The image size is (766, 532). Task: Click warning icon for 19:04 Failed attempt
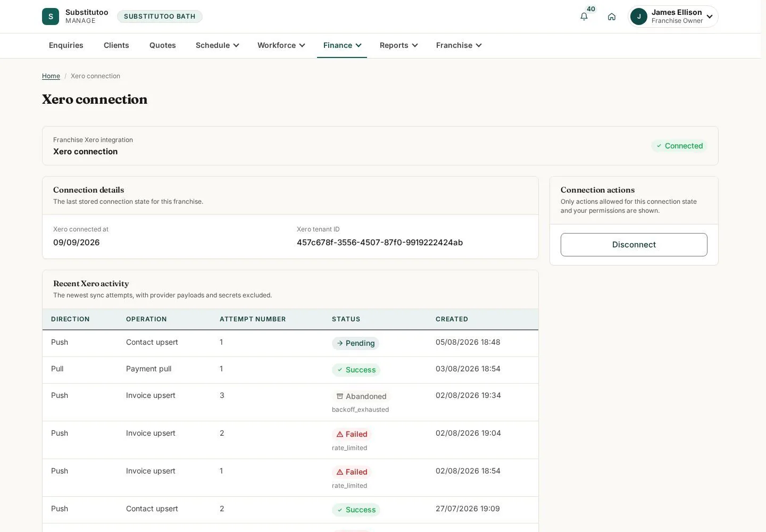pyautogui.click(x=340, y=434)
